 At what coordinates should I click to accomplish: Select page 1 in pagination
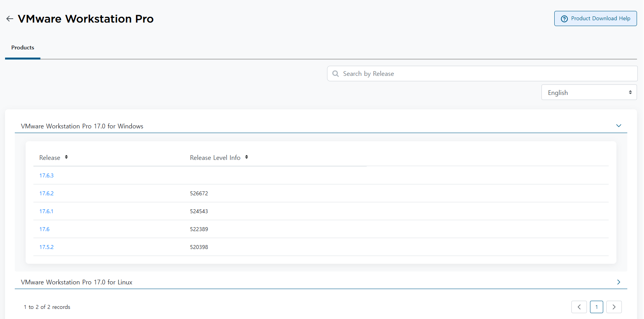pyautogui.click(x=597, y=307)
